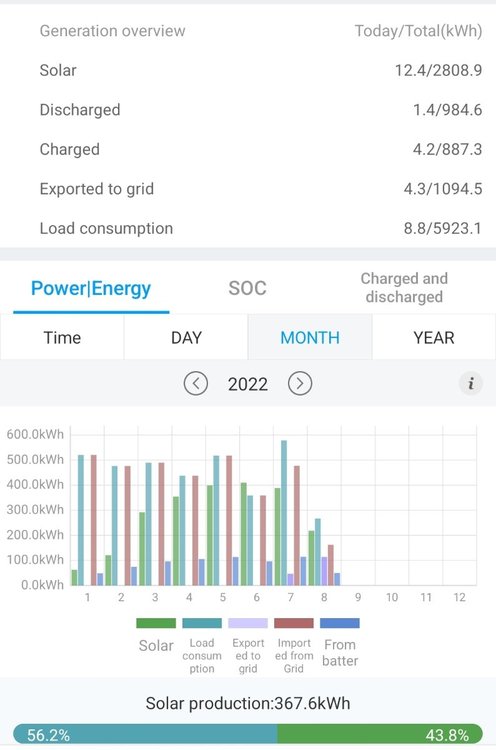The height and width of the screenshot is (750, 496).
Task: Select the month 7 load consumption bar
Action: click(284, 513)
